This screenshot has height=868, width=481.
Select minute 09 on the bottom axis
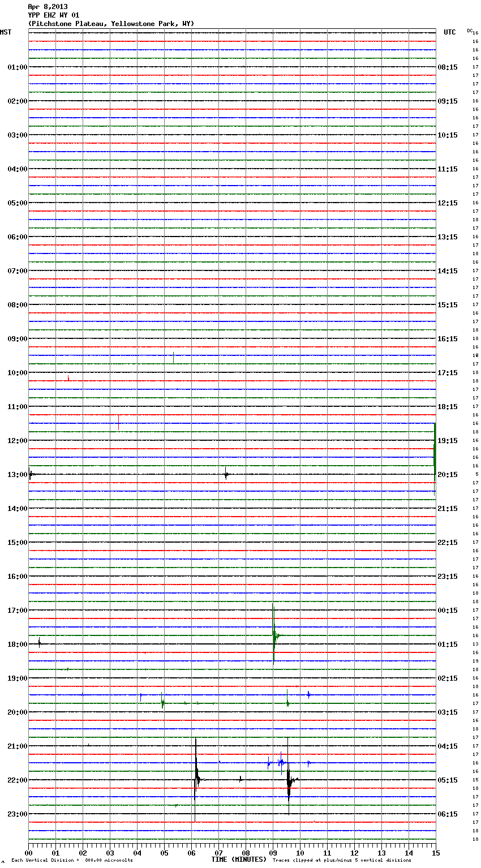pos(273,853)
